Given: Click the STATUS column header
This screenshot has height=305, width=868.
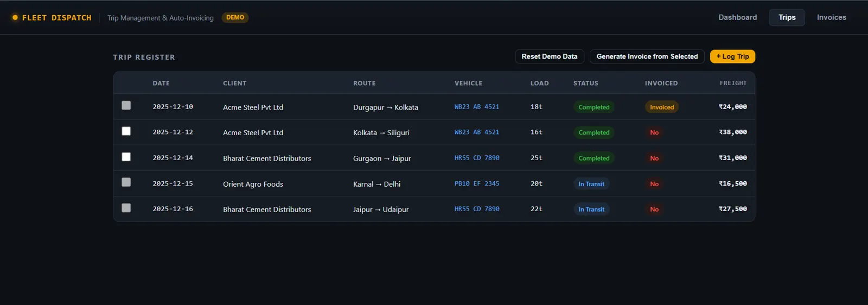Looking at the screenshot, I should tap(586, 83).
